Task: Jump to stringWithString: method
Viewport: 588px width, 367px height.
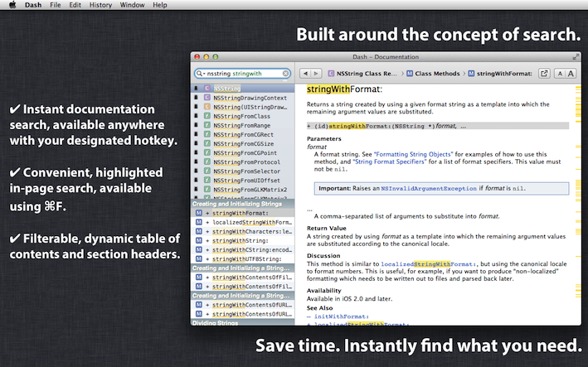Action: click(243, 240)
